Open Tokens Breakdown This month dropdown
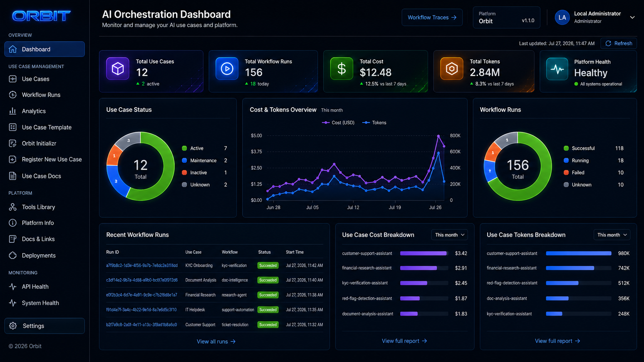The image size is (644, 362). (x=612, y=235)
